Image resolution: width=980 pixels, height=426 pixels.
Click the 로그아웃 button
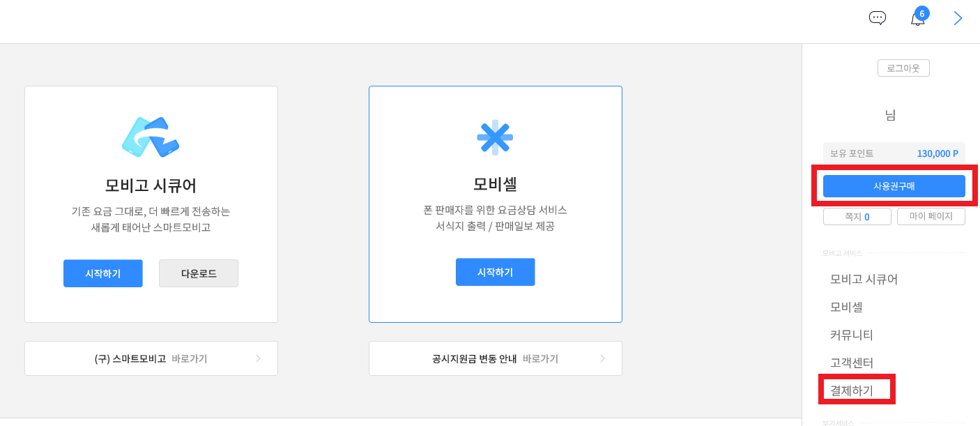click(903, 68)
